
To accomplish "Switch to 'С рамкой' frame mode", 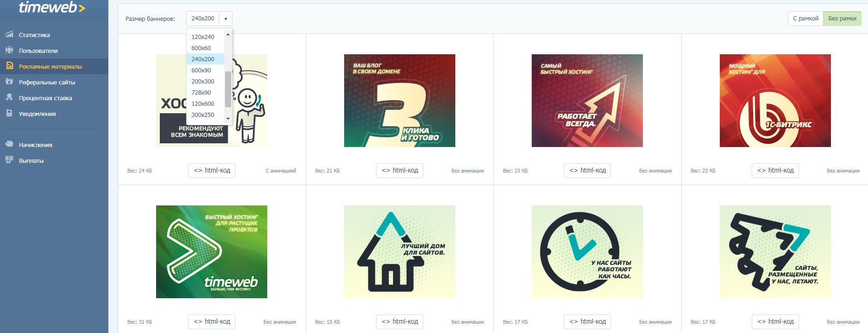I will [x=805, y=19].
